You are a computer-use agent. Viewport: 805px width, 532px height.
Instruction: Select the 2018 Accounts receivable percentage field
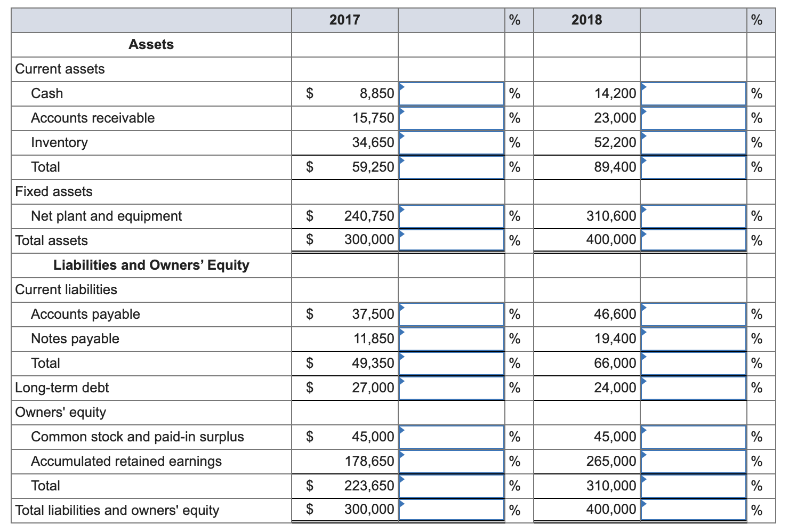coord(694,118)
